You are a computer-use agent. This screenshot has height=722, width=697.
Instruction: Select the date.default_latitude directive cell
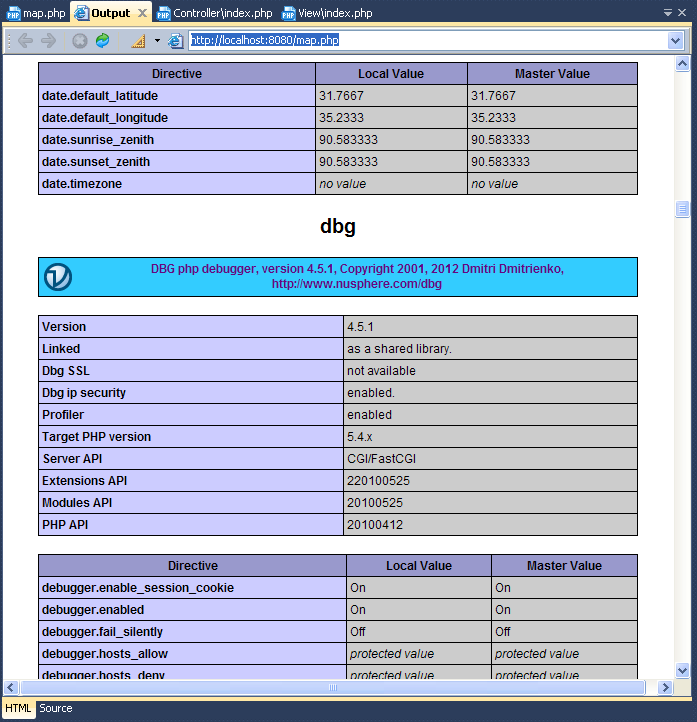(177, 96)
